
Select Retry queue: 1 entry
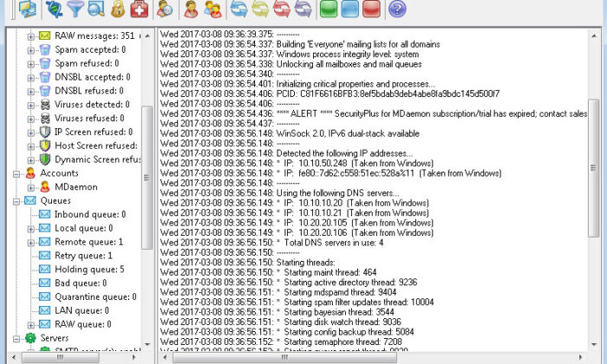tap(83, 256)
